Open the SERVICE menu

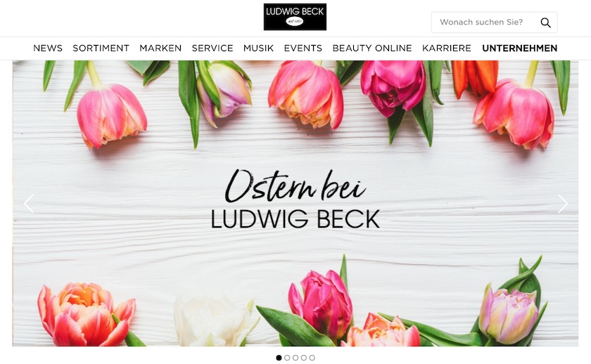(212, 48)
